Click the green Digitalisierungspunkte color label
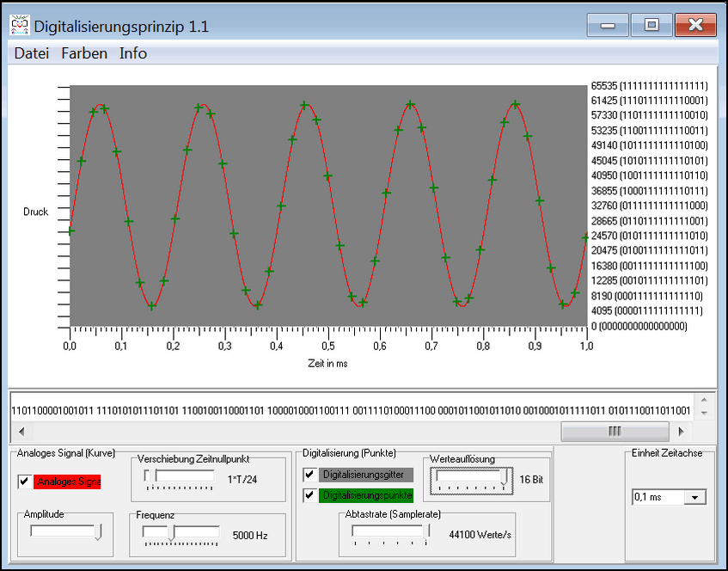The height and width of the screenshot is (571, 728). click(365, 494)
